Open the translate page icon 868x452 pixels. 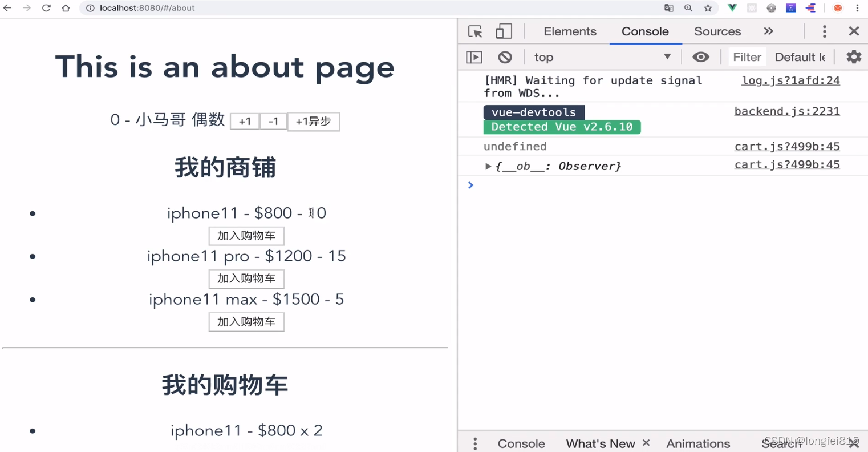669,8
